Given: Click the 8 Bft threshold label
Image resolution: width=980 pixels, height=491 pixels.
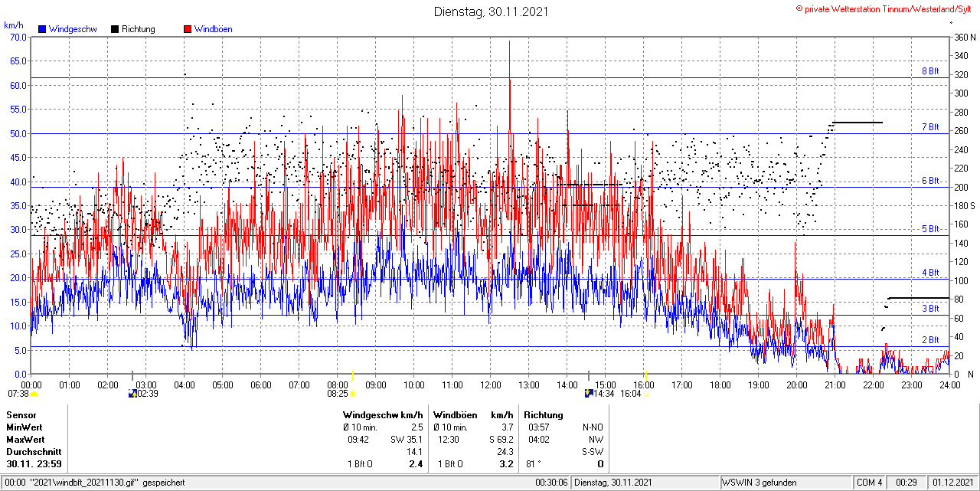Looking at the screenshot, I should [929, 71].
